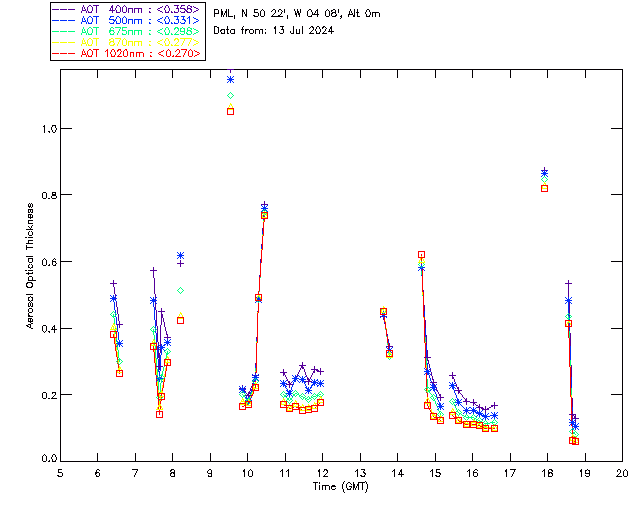640x512 pixels.
Task: Click the purple plus marker at 18 hours peak
Action: (x=544, y=171)
